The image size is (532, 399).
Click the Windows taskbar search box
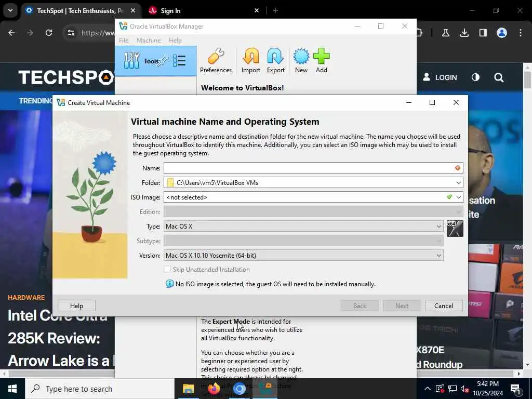point(99,389)
